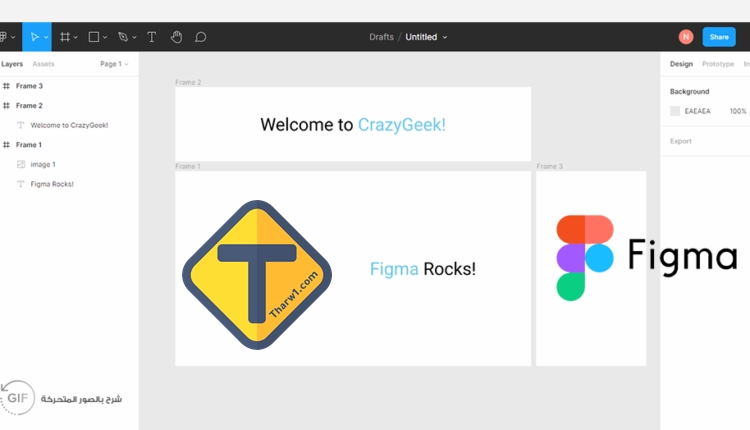Open the Page 1 dropdown
This screenshot has height=430, width=750.
114,64
